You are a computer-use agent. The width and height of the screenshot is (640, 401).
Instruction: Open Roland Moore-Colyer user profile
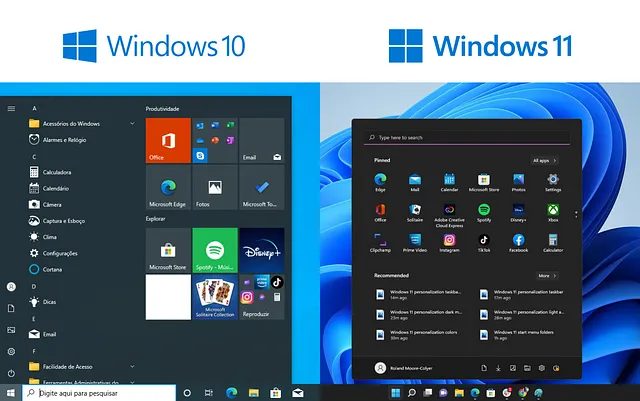click(403, 368)
